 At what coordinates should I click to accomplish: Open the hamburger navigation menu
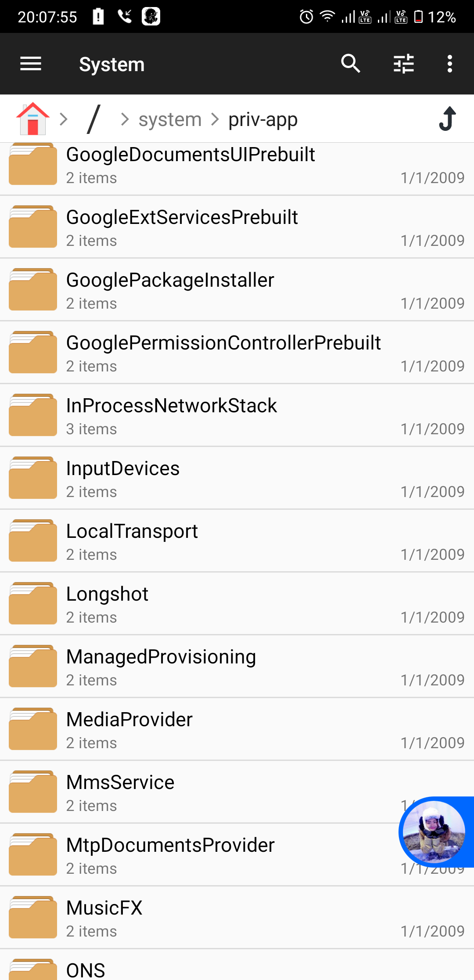coord(31,64)
